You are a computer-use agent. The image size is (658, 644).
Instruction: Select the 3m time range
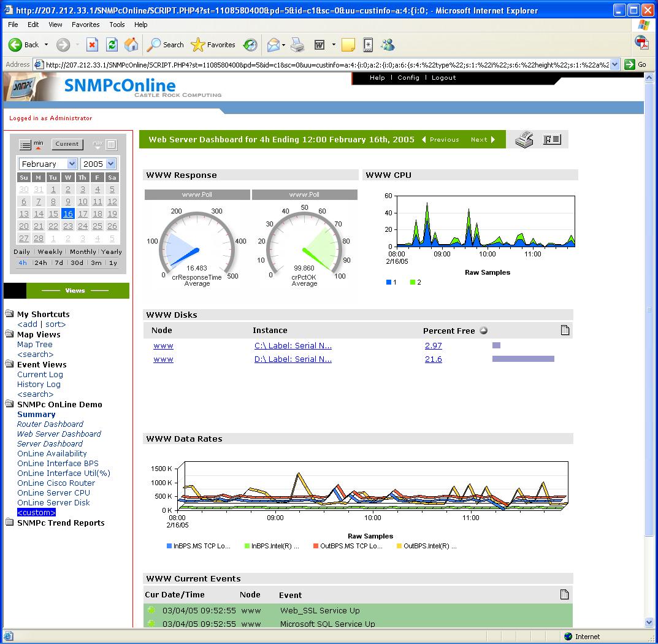(96, 263)
